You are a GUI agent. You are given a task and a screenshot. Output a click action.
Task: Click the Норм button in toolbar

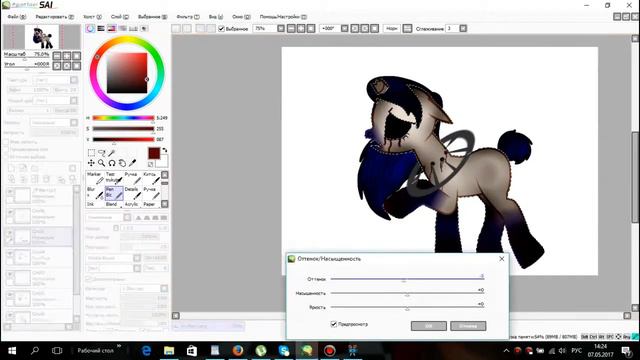[x=392, y=29]
